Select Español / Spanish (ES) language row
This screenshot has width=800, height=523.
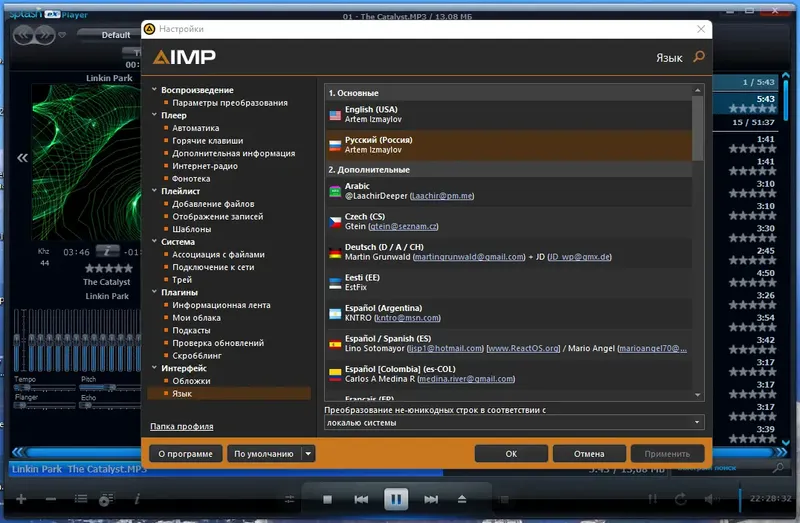click(509, 344)
